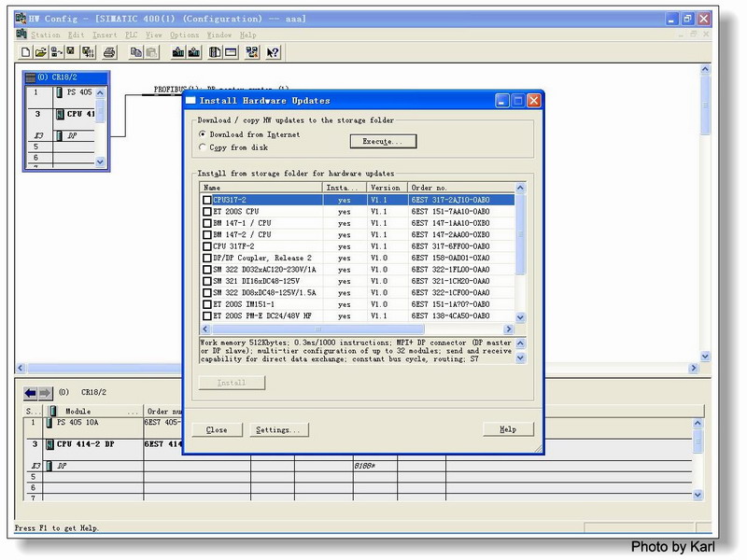Image resolution: width=747 pixels, height=560 pixels.
Task: Click the PS 405 module icon in rack
Action: point(59,92)
